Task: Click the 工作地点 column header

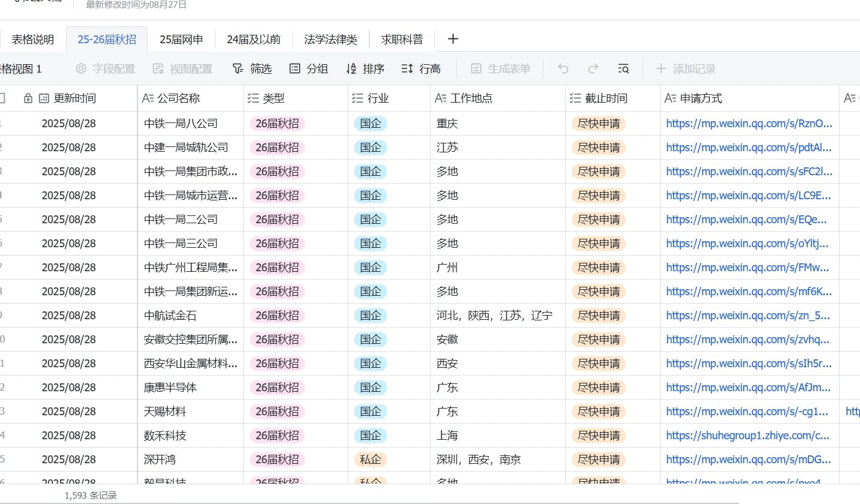Action: coord(498,98)
